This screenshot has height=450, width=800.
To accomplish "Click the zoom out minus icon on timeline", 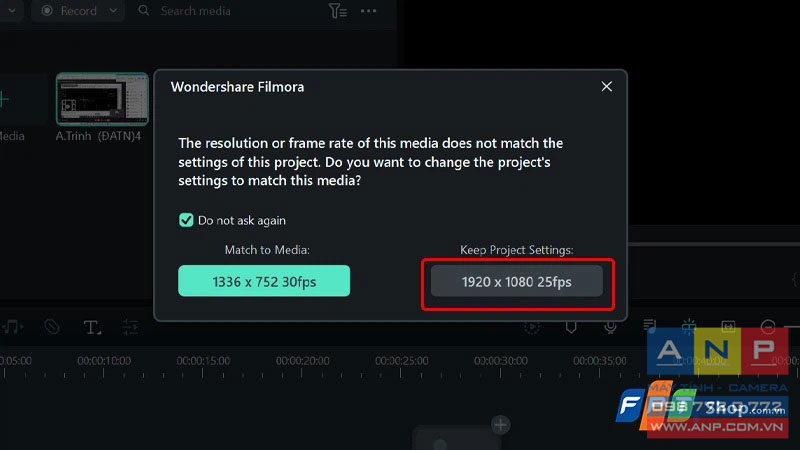I will point(768,327).
